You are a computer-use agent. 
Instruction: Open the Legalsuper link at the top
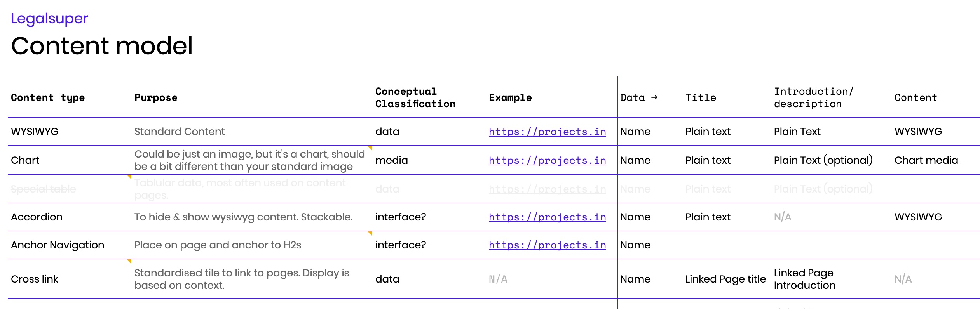[49, 19]
